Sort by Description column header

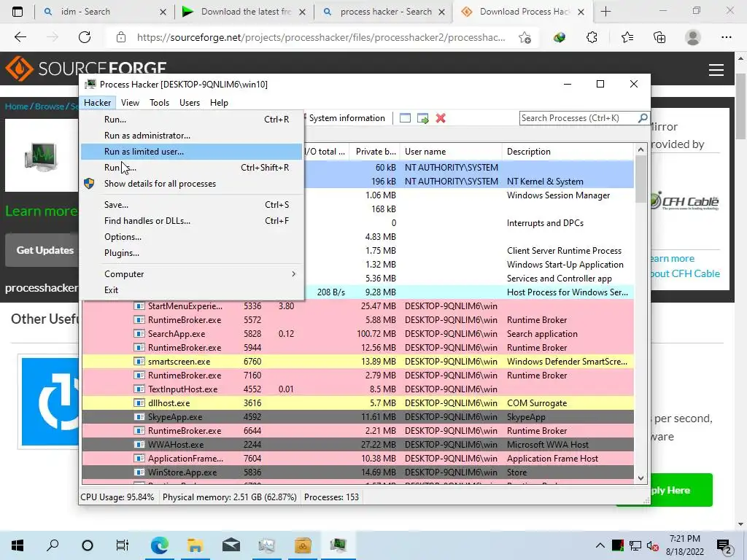tap(568, 152)
